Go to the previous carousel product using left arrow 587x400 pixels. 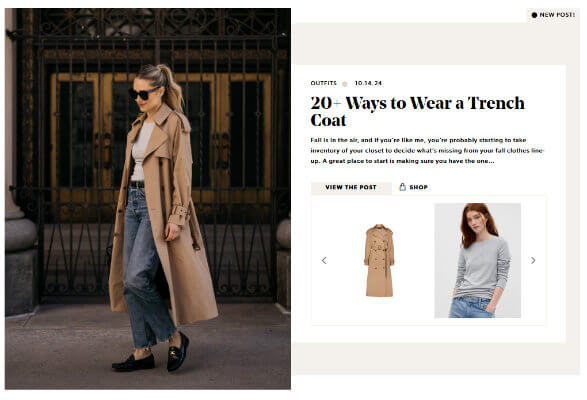coord(324,260)
